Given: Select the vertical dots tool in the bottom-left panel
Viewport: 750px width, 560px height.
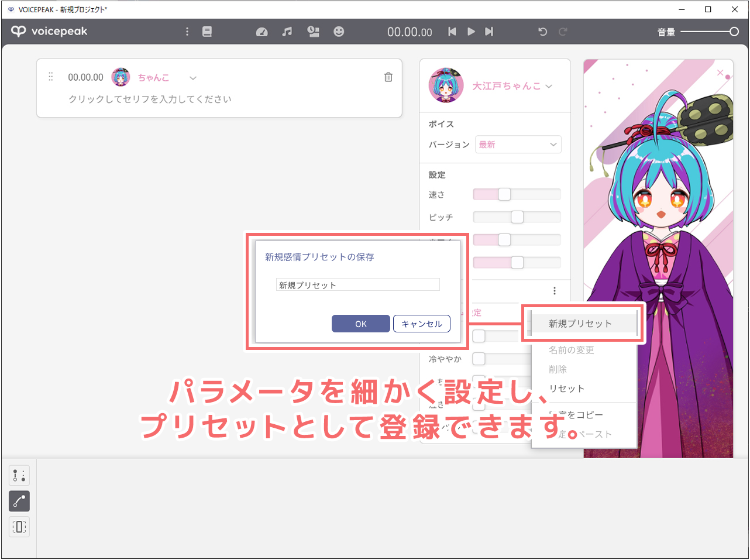Looking at the screenshot, I should click(19, 475).
